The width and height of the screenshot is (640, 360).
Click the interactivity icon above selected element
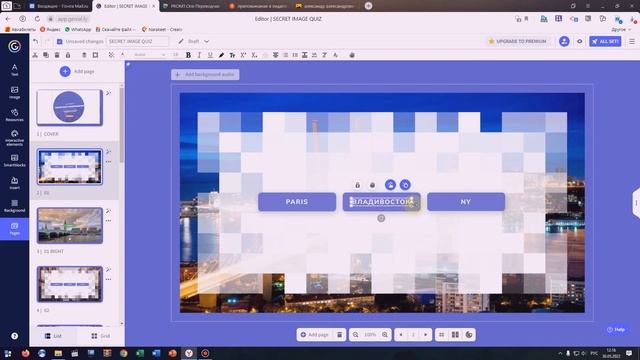390,185
